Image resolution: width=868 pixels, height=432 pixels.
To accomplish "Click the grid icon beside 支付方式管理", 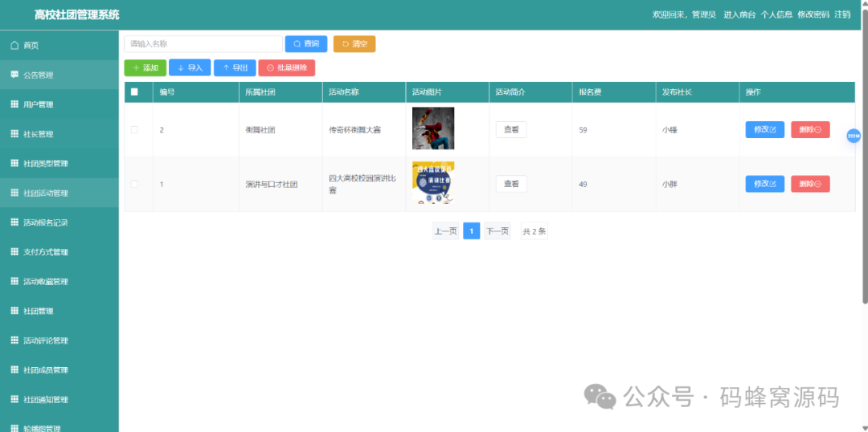I will [14, 251].
